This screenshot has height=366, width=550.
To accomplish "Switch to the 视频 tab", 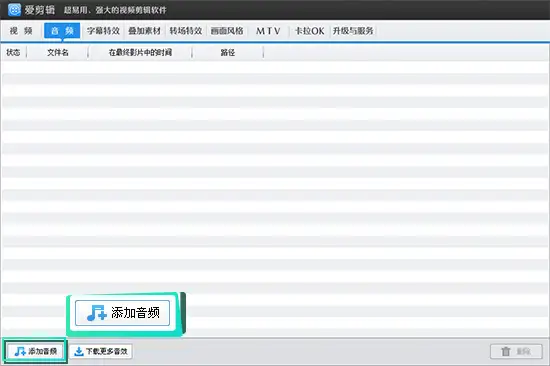I will [x=21, y=31].
